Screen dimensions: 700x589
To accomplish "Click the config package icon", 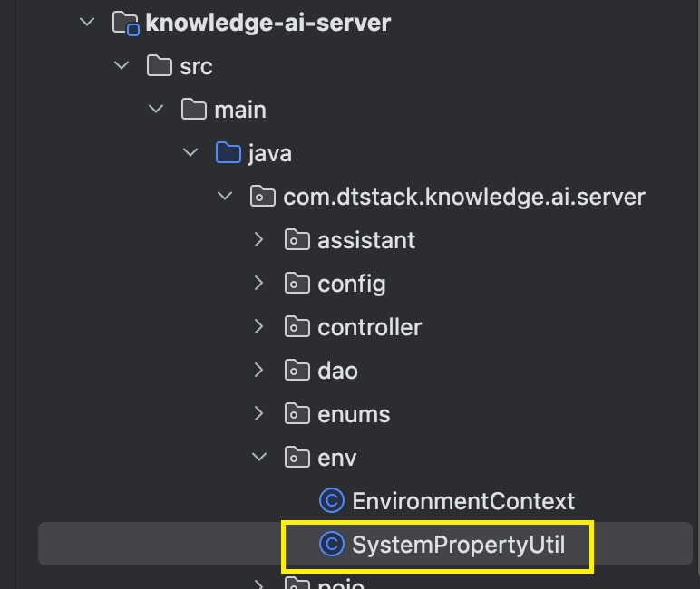I will (x=297, y=283).
